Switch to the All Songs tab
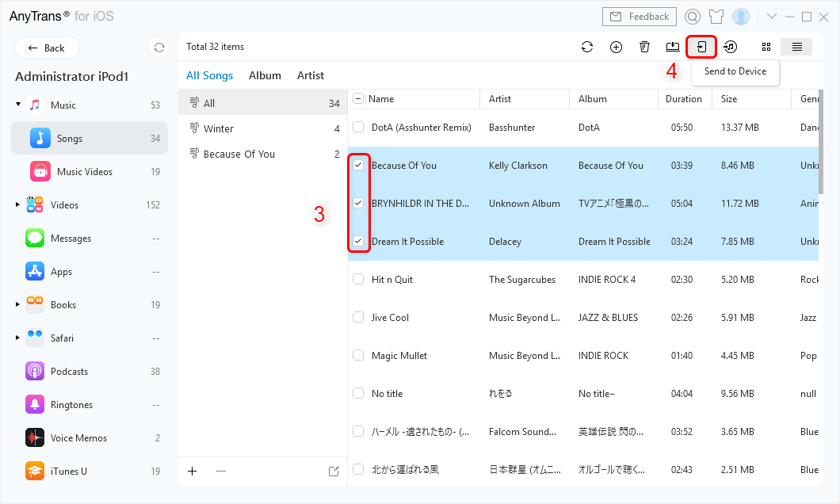840x504 pixels. coord(209,75)
